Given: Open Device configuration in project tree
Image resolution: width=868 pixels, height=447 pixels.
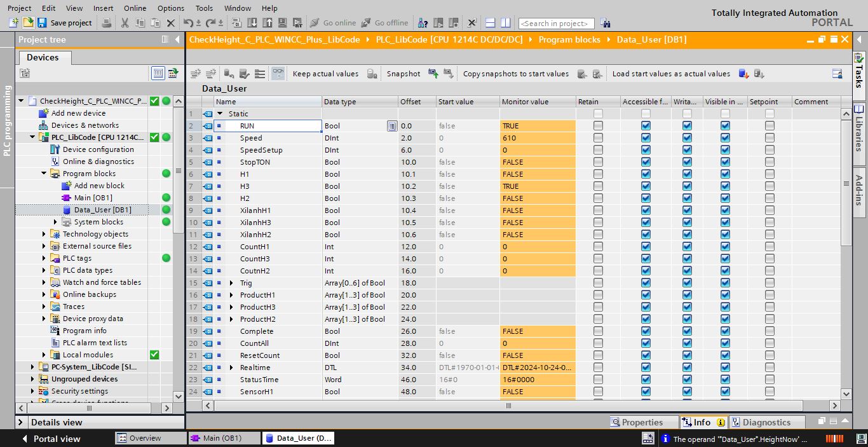Looking at the screenshot, I should click(x=98, y=149).
